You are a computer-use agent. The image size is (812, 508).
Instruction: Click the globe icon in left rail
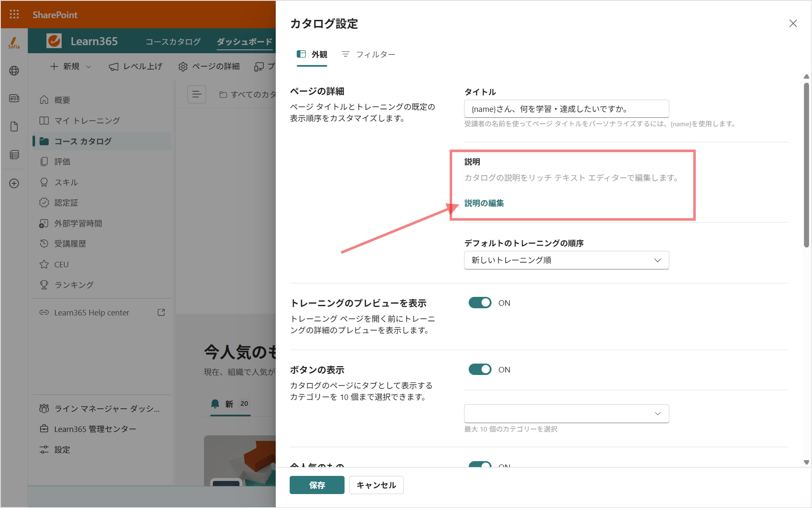(x=14, y=71)
